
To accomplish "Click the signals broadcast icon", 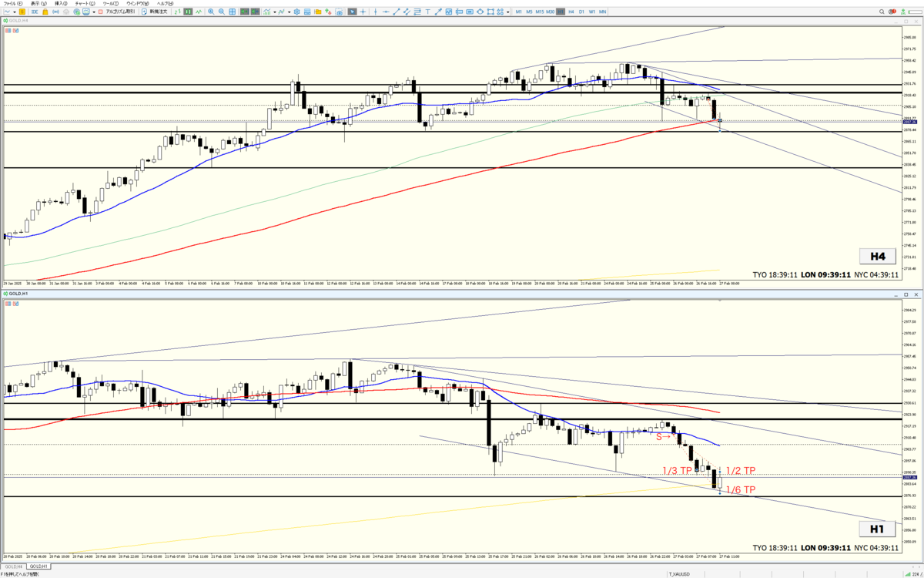I will pyautogui.click(x=55, y=12).
